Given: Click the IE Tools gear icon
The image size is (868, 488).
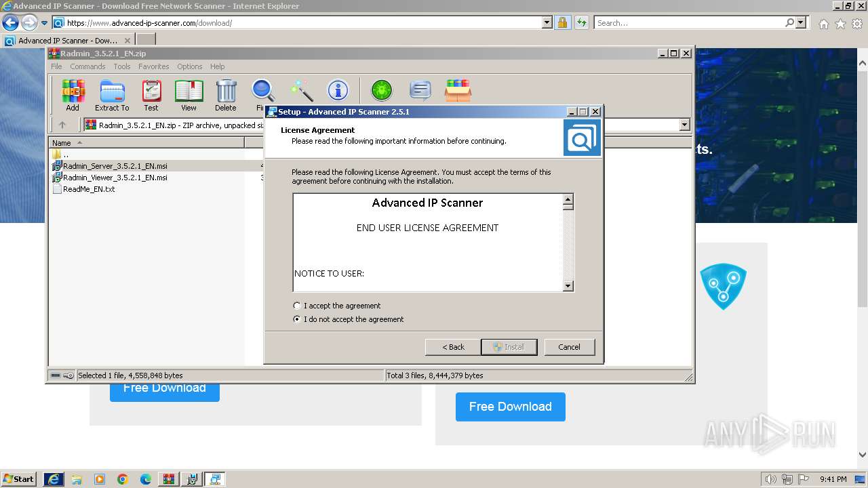Looking at the screenshot, I should pos(857,24).
